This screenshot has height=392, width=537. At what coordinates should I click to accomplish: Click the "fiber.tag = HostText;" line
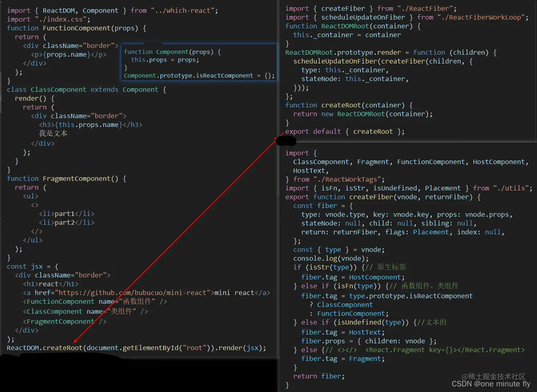(343, 332)
